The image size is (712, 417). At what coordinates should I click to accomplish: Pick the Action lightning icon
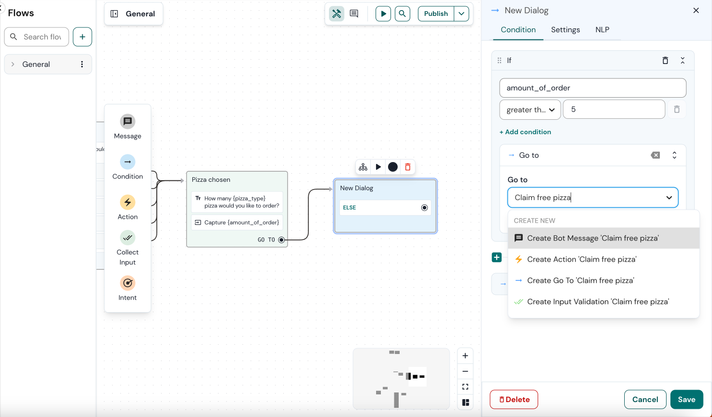pos(127,202)
